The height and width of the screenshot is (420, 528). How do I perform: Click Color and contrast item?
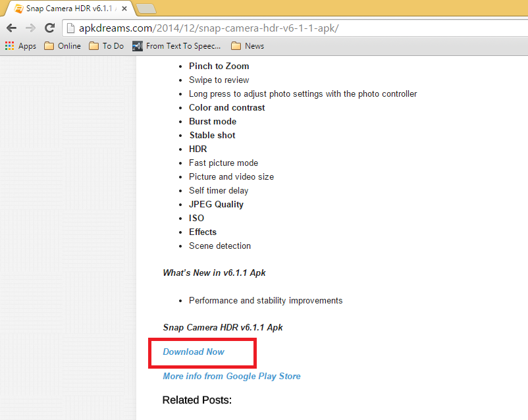coord(226,108)
